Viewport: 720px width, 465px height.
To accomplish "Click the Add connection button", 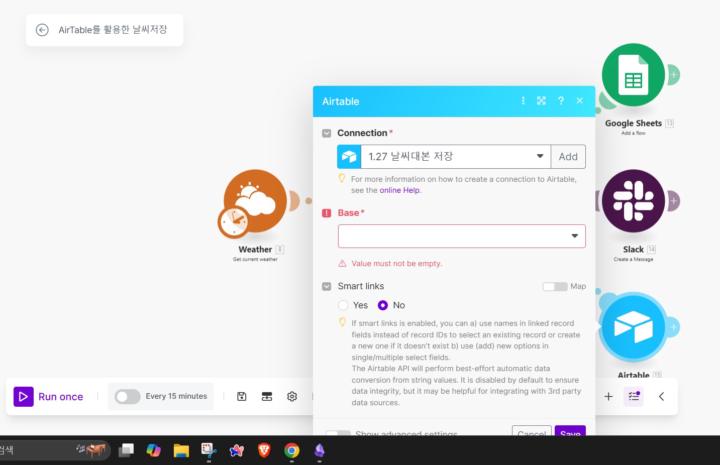I will [568, 157].
